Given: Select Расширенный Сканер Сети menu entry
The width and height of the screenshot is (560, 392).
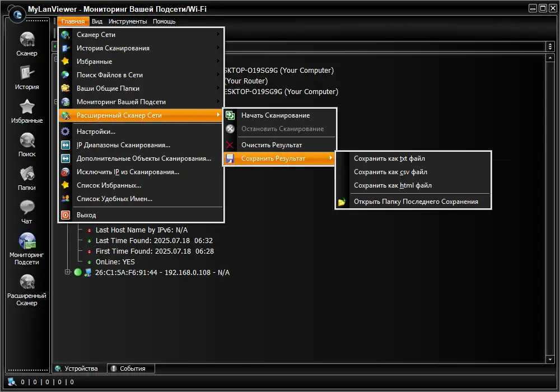Looking at the screenshot, I should (141, 115).
